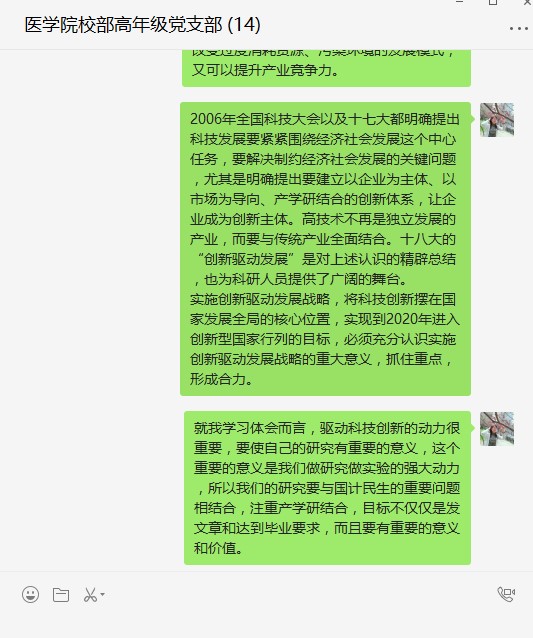Click the message starting 2006年全国科技大会
Image resolution: width=533 pixels, height=638 pixels.
click(x=325, y=249)
